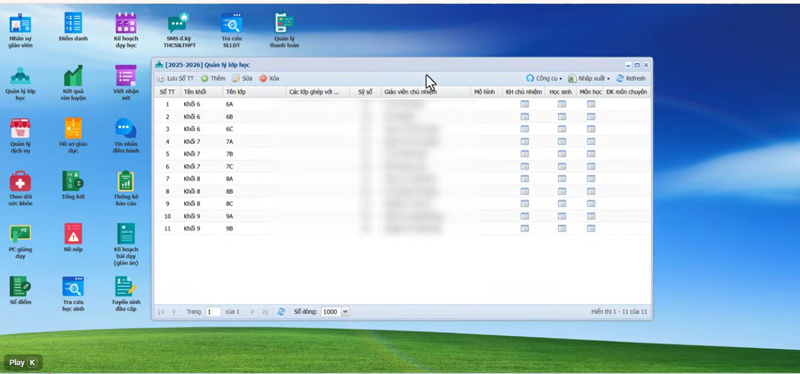Open Quản lý lớp học desktop icon
Image resolution: width=800 pixels, height=374 pixels.
click(x=20, y=83)
